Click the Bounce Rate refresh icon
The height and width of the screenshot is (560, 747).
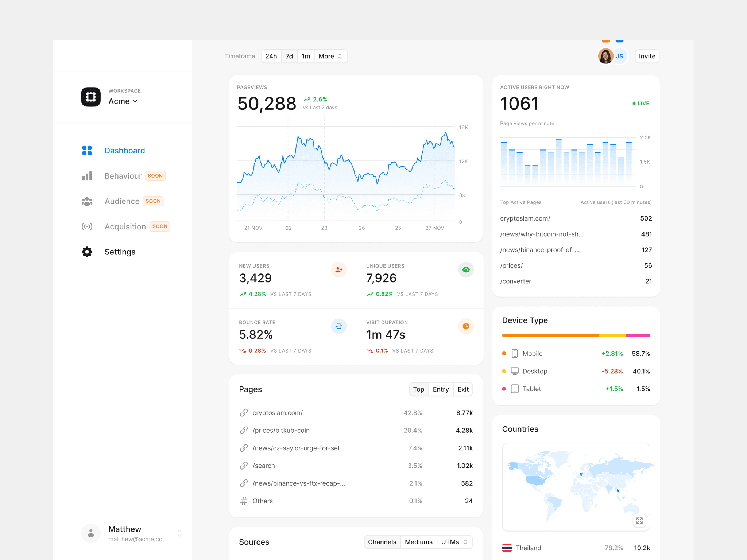(338, 326)
